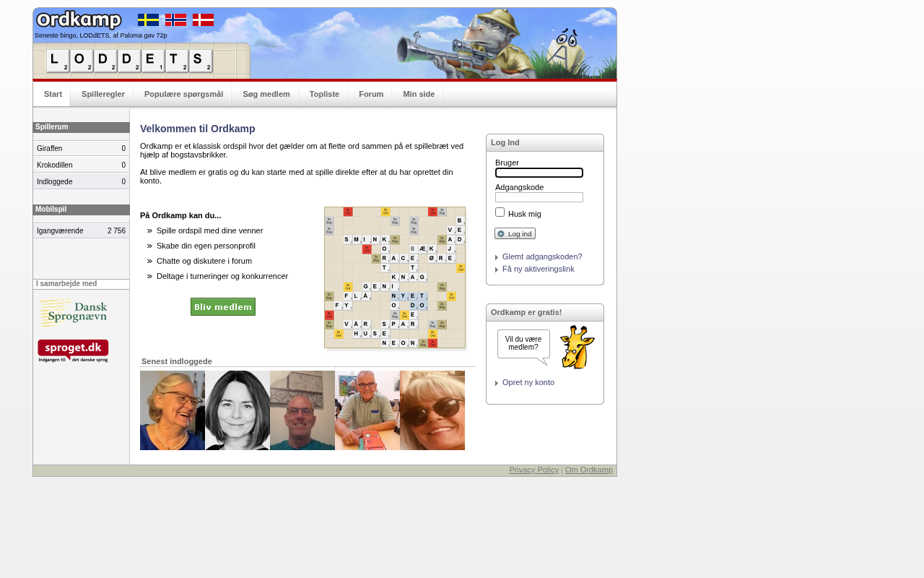Switch to the Norwegian flag language

tap(175, 20)
